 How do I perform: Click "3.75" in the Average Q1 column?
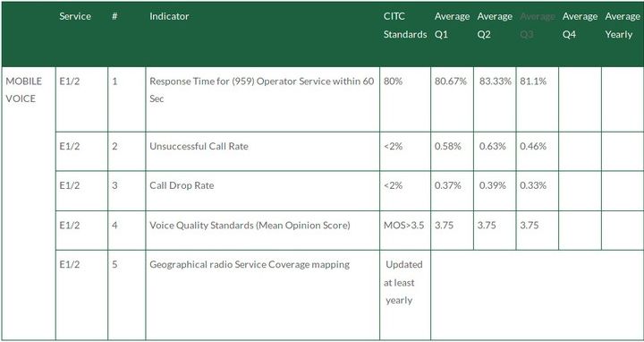pos(444,226)
